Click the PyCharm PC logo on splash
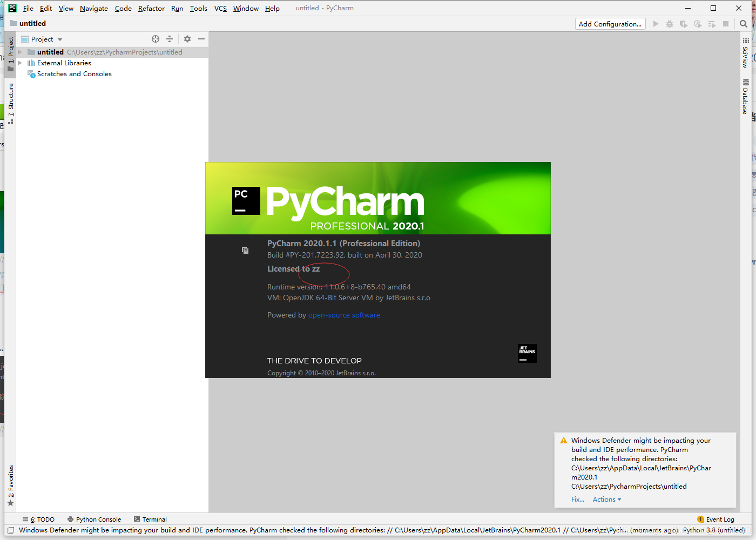Screen dimensions: 756x540 tap(246, 201)
